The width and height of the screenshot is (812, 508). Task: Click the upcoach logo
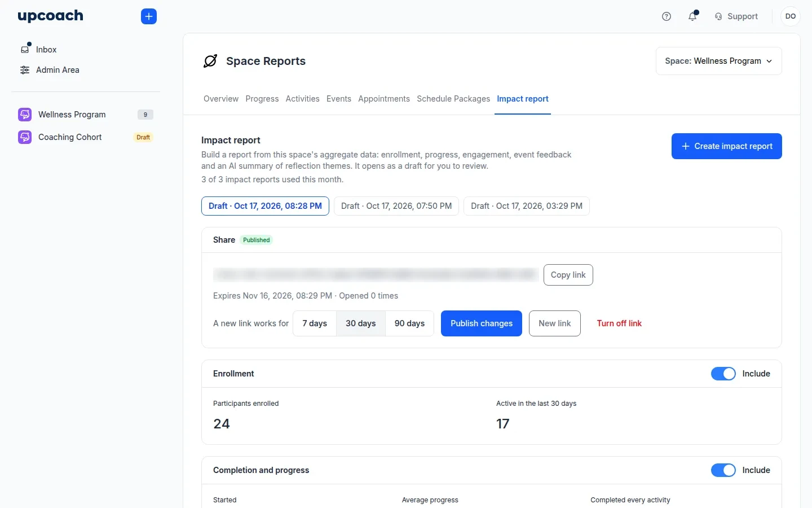pos(50,16)
